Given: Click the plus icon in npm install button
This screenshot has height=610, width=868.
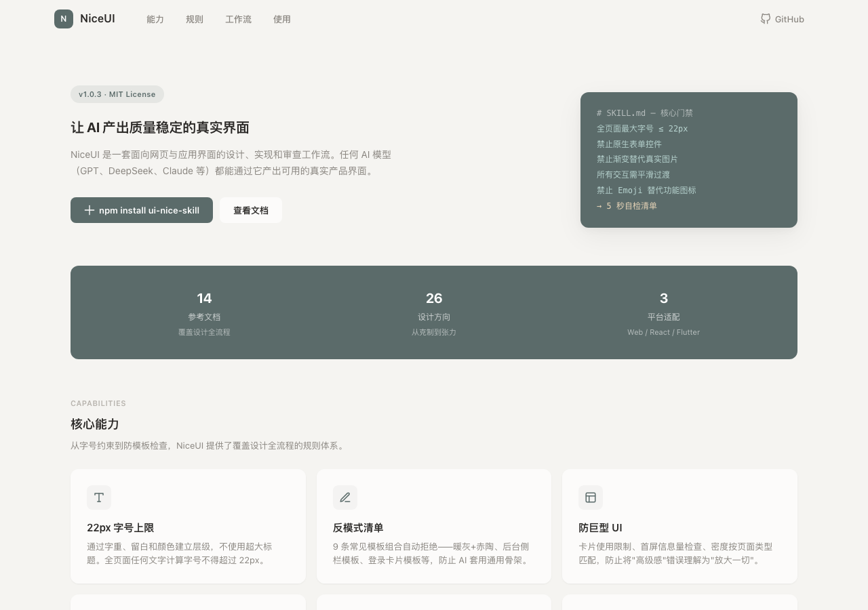Looking at the screenshot, I should (x=90, y=210).
